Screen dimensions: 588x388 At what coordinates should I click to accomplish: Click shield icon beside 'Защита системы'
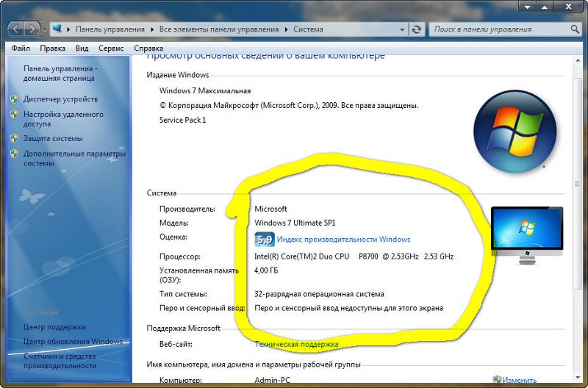tap(14, 138)
